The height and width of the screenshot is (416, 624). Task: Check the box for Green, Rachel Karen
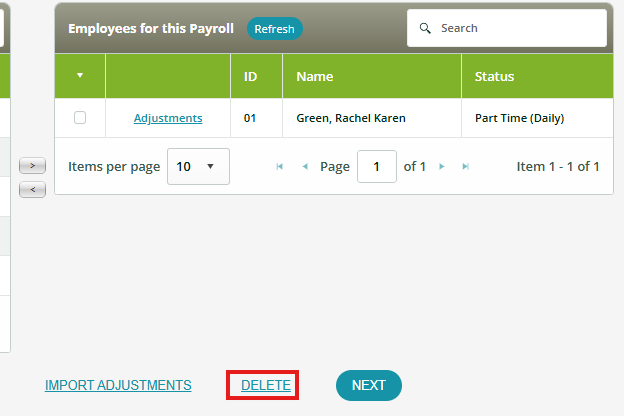pyautogui.click(x=80, y=118)
